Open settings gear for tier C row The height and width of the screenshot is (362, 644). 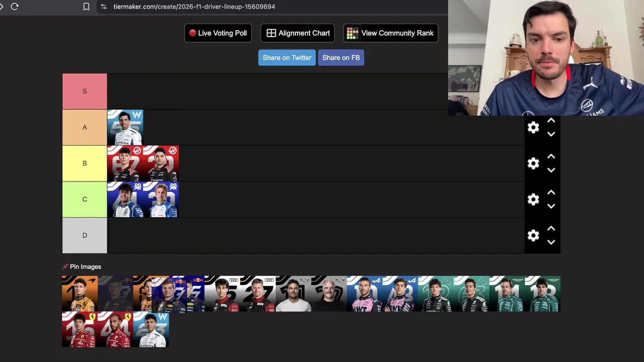533,200
